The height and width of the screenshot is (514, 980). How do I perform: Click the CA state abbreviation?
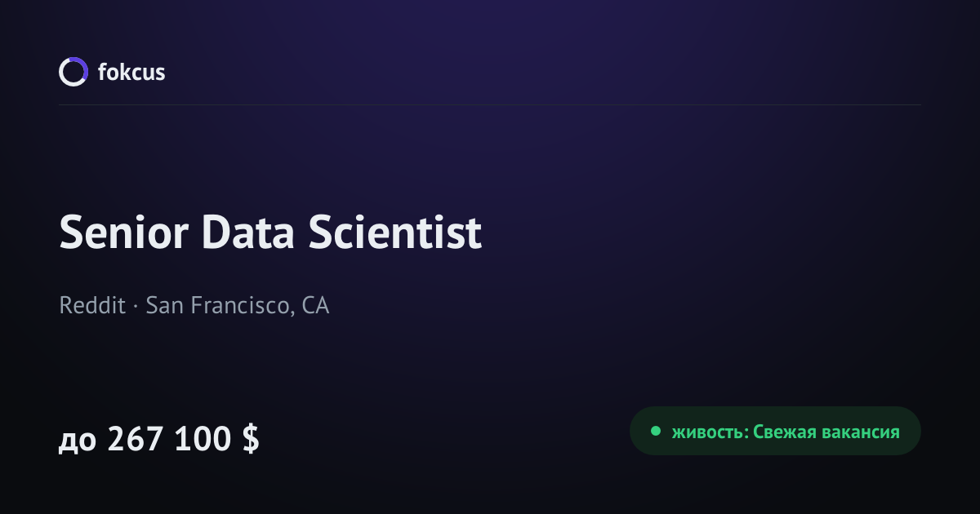click(315, 306)
